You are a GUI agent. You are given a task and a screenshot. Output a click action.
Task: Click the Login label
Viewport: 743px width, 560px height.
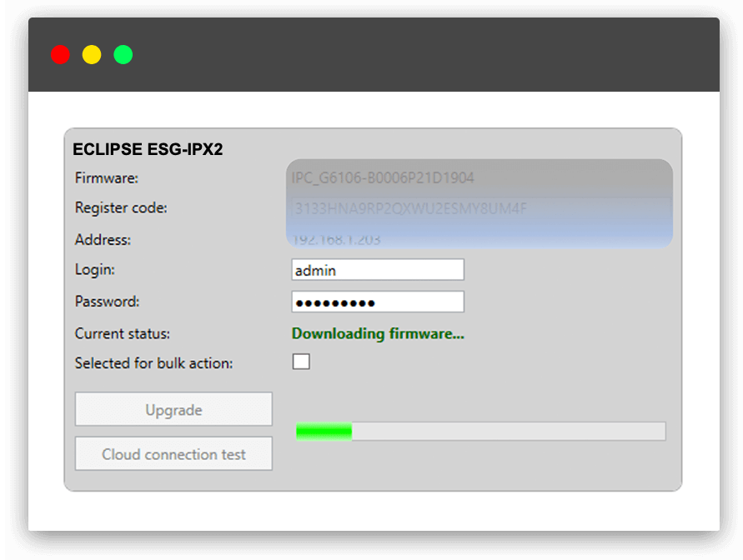click(x=92, y=269)
